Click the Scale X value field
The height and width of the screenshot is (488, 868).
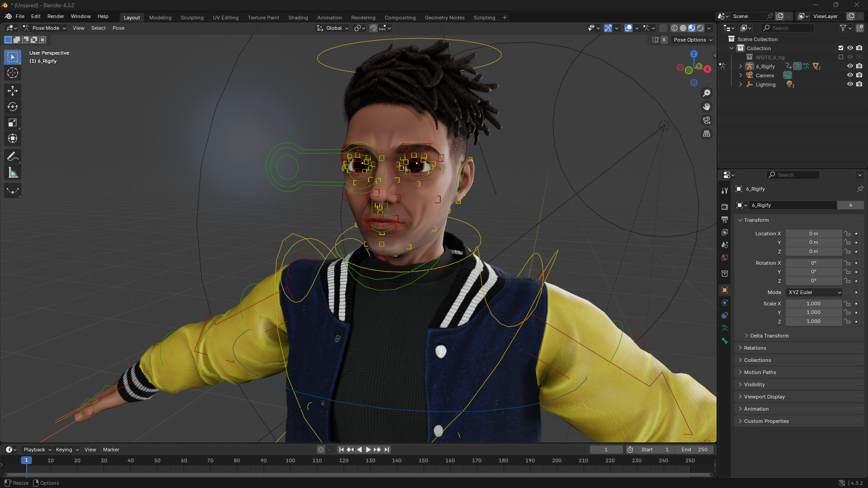(x=813, y=304)
